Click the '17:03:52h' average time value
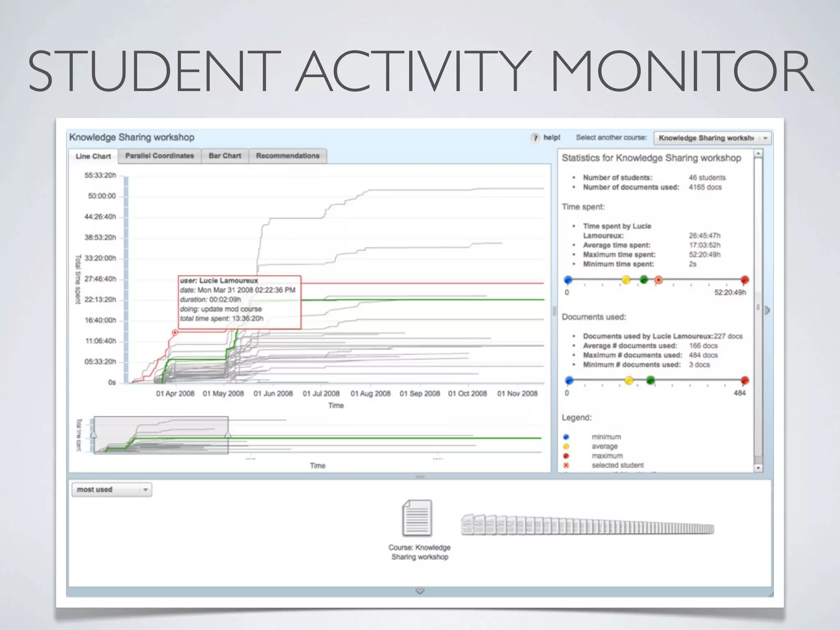 tap(704, 245)
